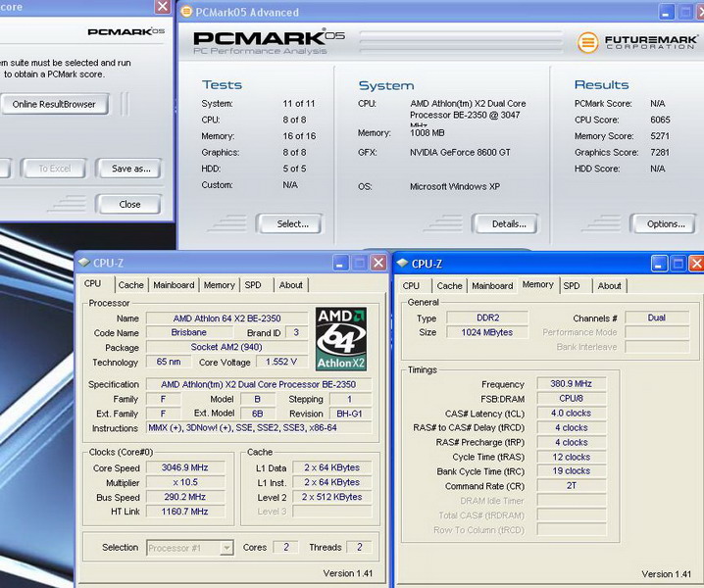
Task: Click the Memory Score value 5271
Action: pos(660,136)
